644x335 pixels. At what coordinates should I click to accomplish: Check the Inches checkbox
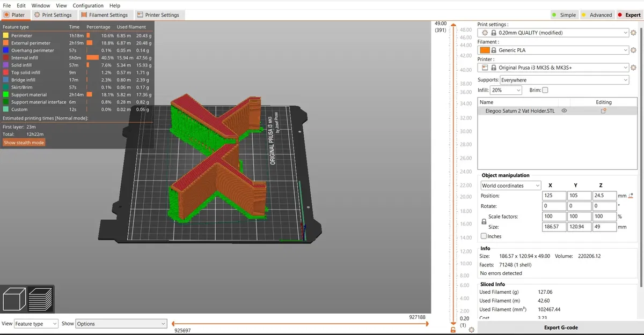click(484, 236)
